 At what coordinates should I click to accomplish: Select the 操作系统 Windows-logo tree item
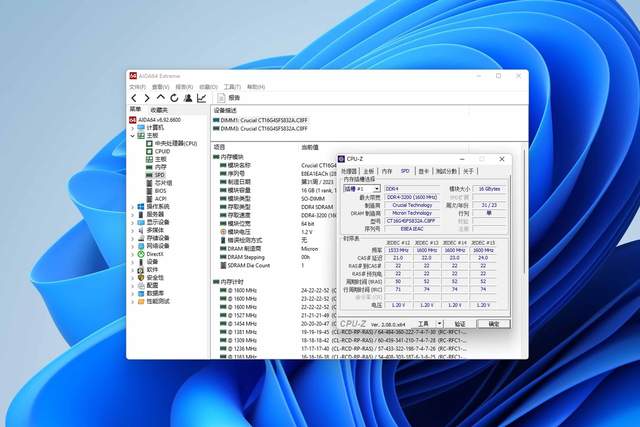pyautogui.click(x=158, y=207)
